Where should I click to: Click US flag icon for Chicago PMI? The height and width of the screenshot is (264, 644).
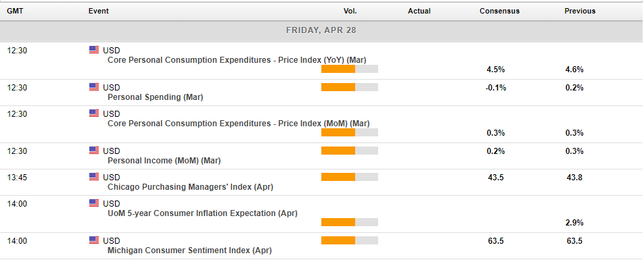pos(94,177)
